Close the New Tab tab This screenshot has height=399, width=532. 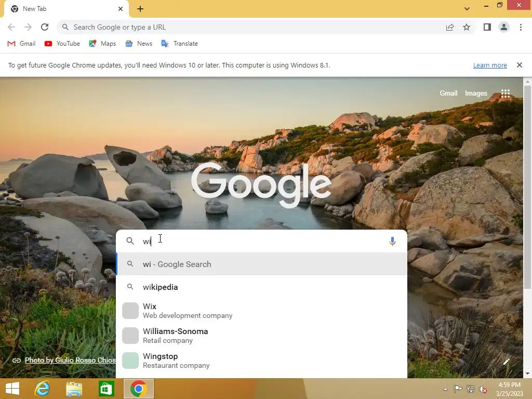pos(121,9)
